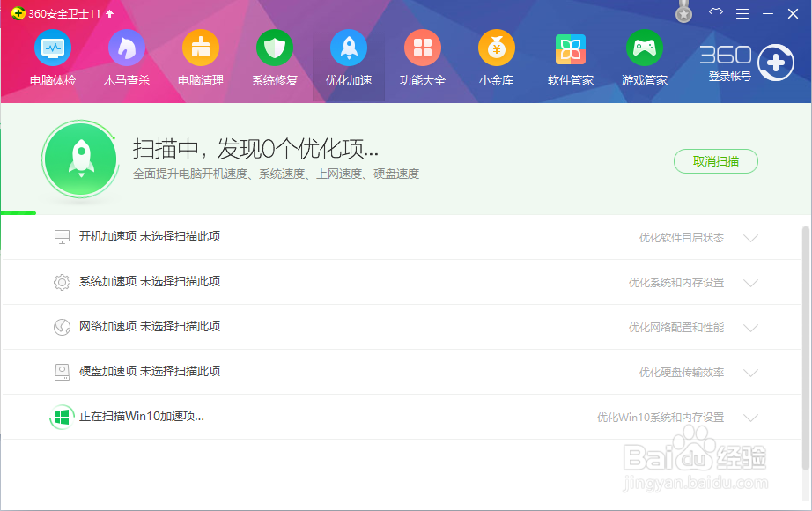The image size is (812, 511).
Task: Click the 360 login plus avatar icon
Action: click(776, 63)
